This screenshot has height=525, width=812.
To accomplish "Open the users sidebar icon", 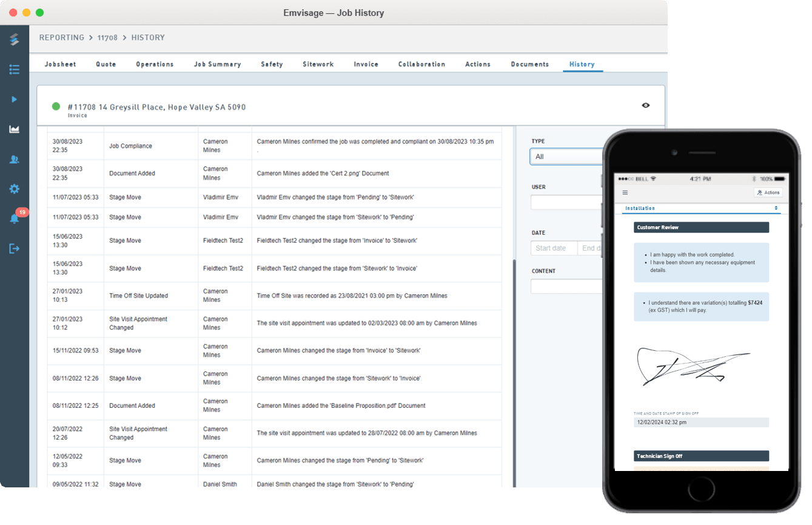I will (15, 159).
